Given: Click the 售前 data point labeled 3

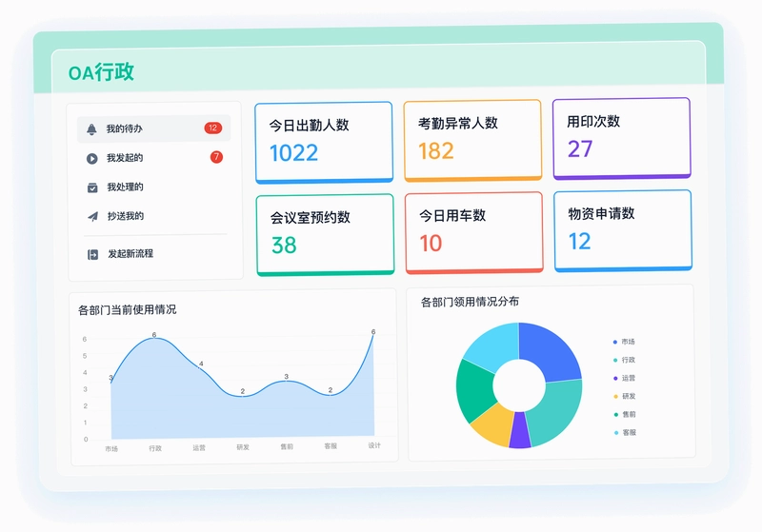Looking at the screenshot, I should coord(287,381).
